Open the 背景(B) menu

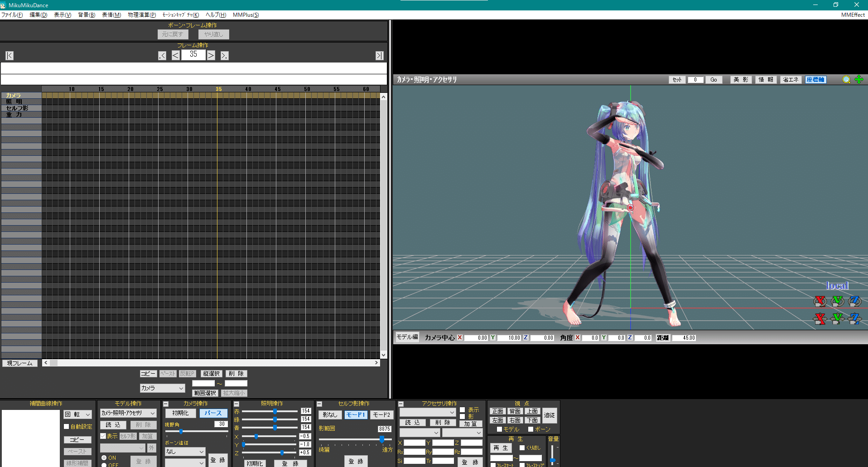coord(87,15)
